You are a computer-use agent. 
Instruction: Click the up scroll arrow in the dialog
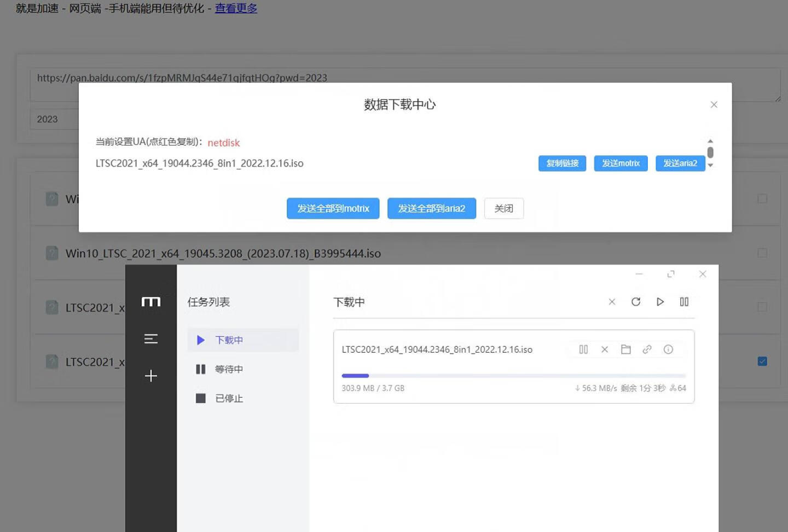(x=710, y=141)
